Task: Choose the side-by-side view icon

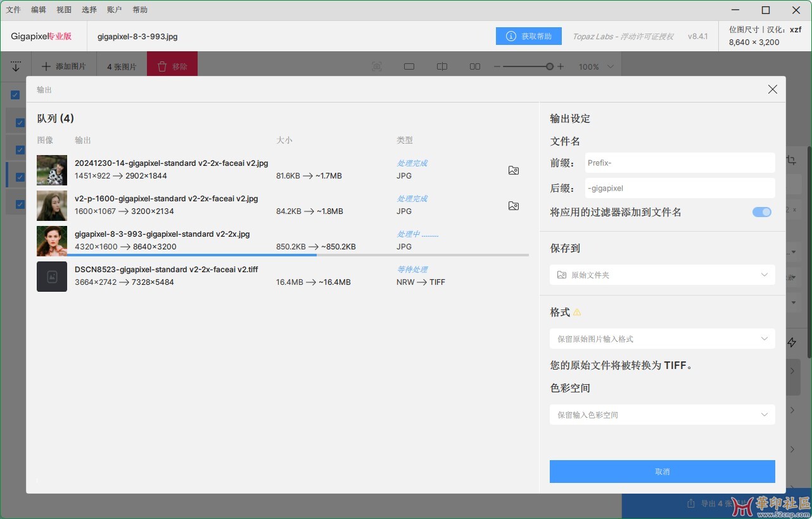Action: [x=475, y=66]
